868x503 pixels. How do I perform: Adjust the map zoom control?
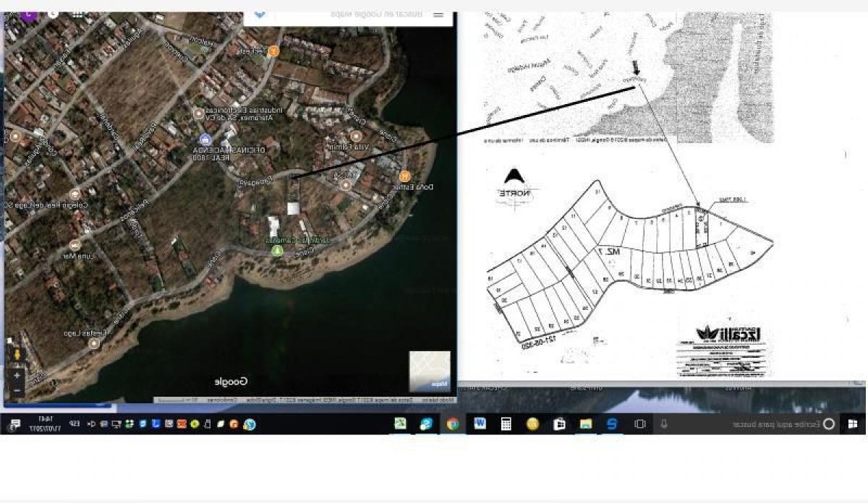pyautogui.click(x=16, y=379)
